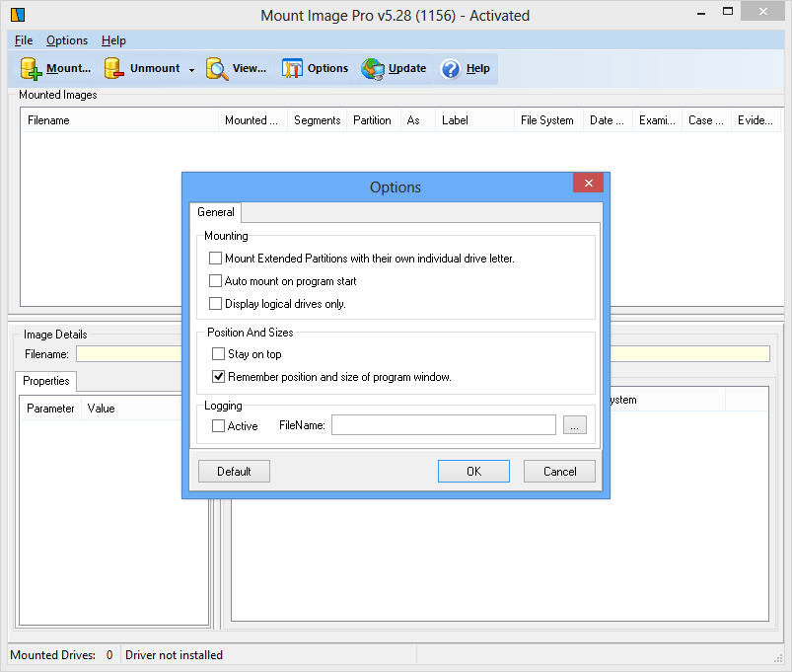
Task: Click the Label column header
Action: [x=474, y=120]
